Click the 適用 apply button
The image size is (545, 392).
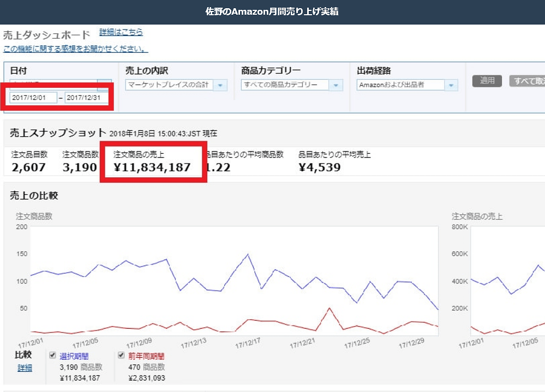[486, 80]
